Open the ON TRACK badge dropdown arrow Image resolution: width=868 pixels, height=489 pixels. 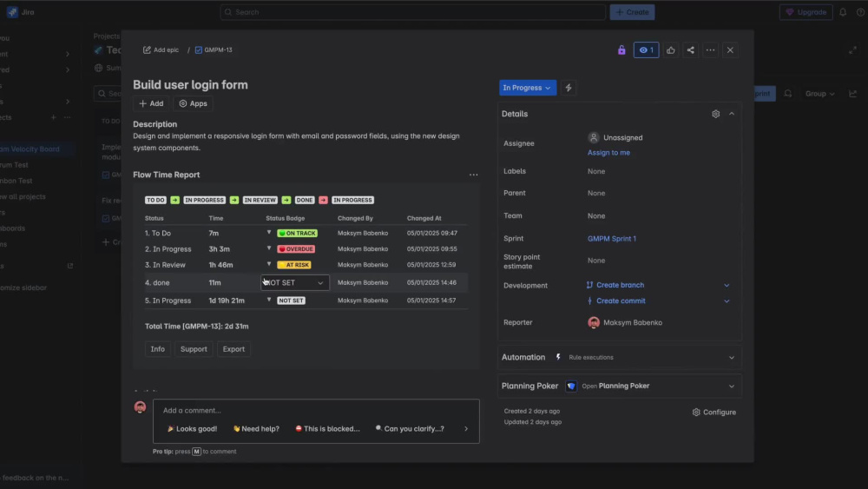[269, 233]
